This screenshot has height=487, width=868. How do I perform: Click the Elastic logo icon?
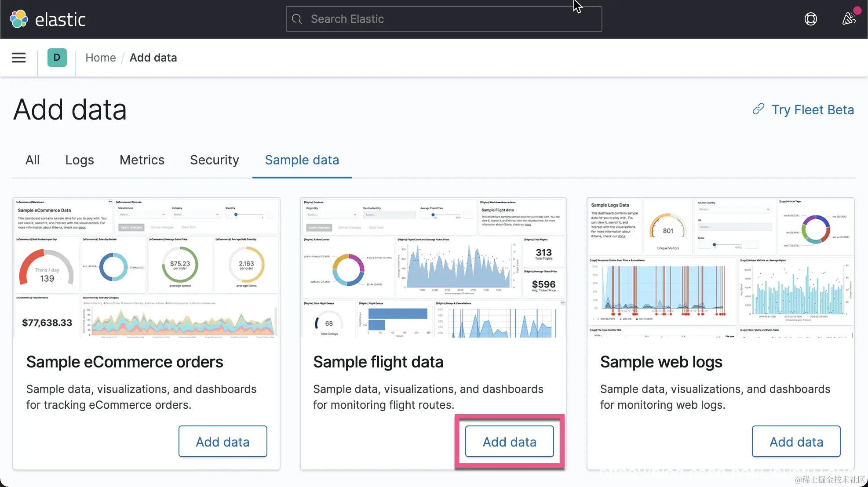click(x=19, y=19)
